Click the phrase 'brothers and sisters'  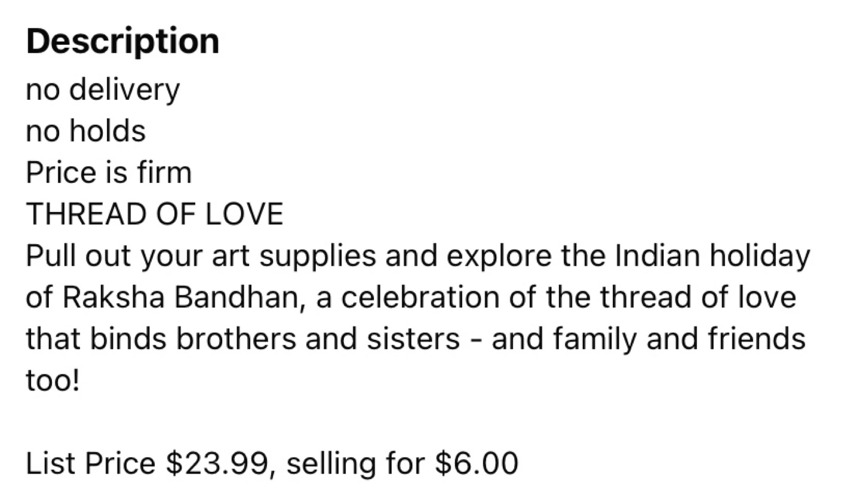pos(318,339)
